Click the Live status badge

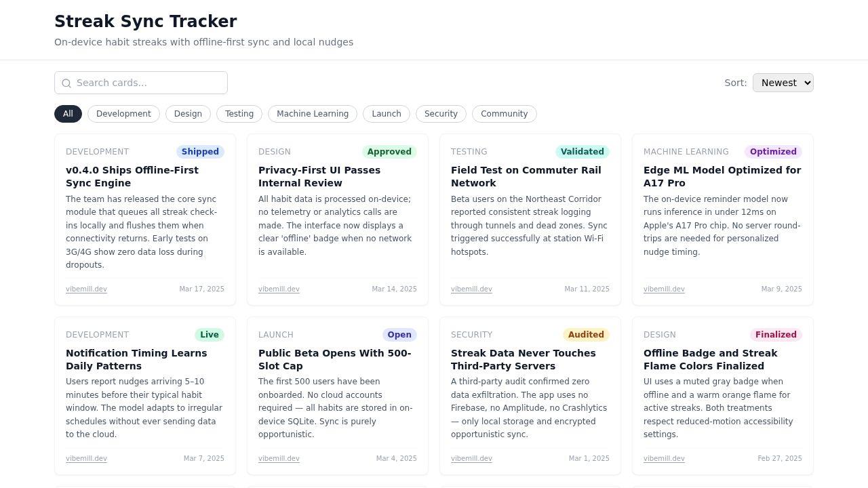pyautogui.click(x=210, y=335)
